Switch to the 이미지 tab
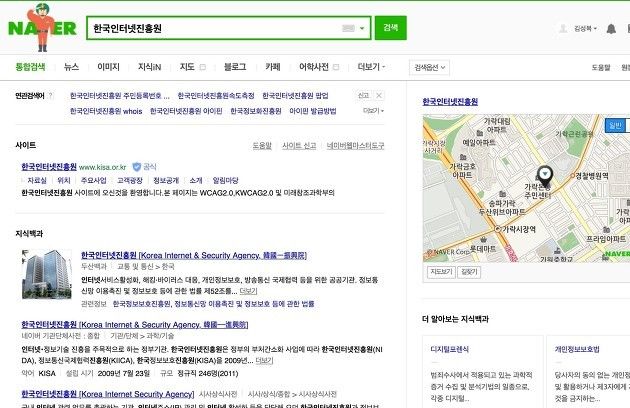The image size is (630, 408). click(x=108, y=67)
